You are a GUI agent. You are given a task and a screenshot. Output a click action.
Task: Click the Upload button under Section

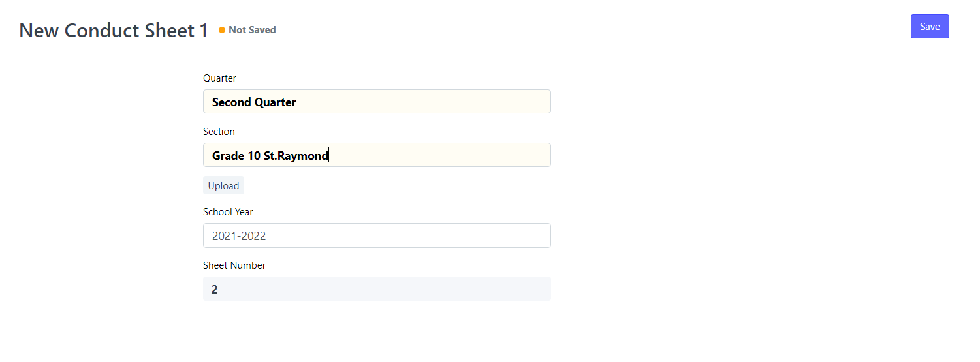(223, 185)
